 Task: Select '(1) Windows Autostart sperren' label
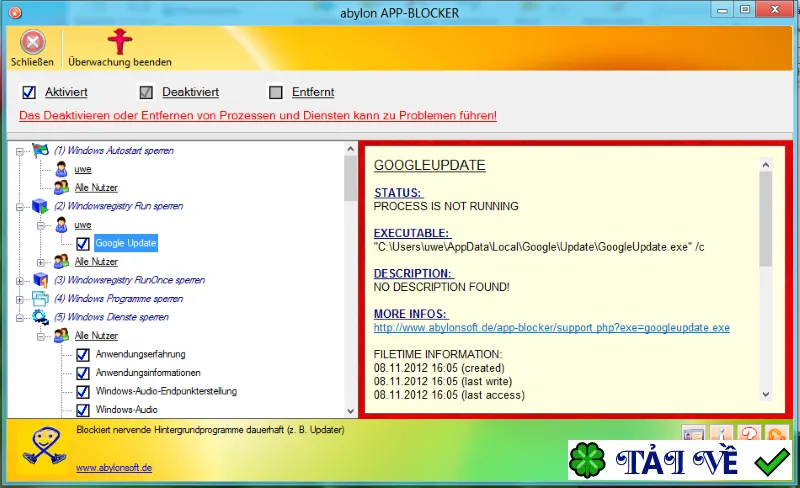(x=114, y=151)
